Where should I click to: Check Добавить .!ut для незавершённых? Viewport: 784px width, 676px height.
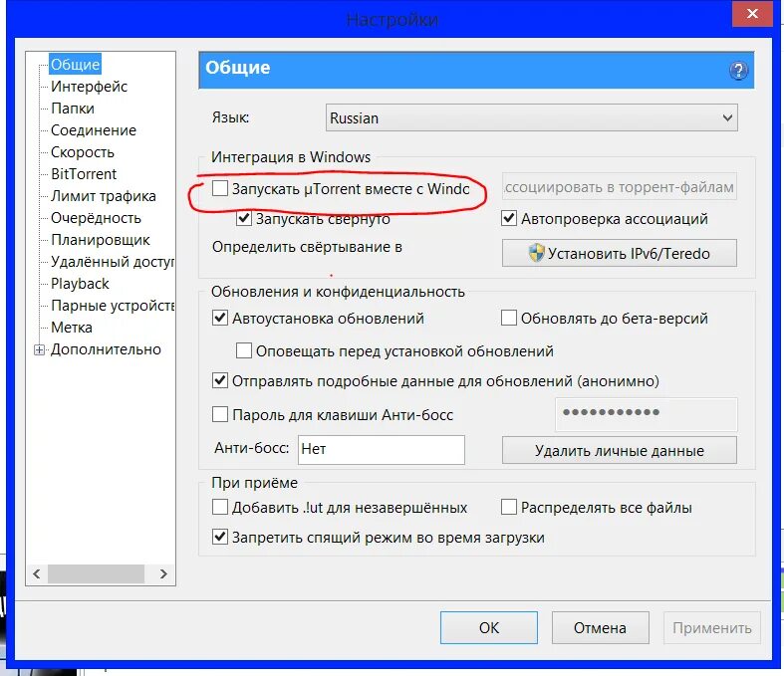(x=220, y=507)
